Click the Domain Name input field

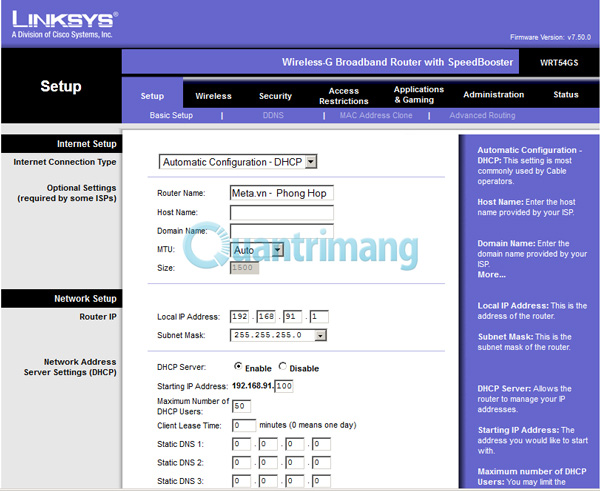pos(282,231)
